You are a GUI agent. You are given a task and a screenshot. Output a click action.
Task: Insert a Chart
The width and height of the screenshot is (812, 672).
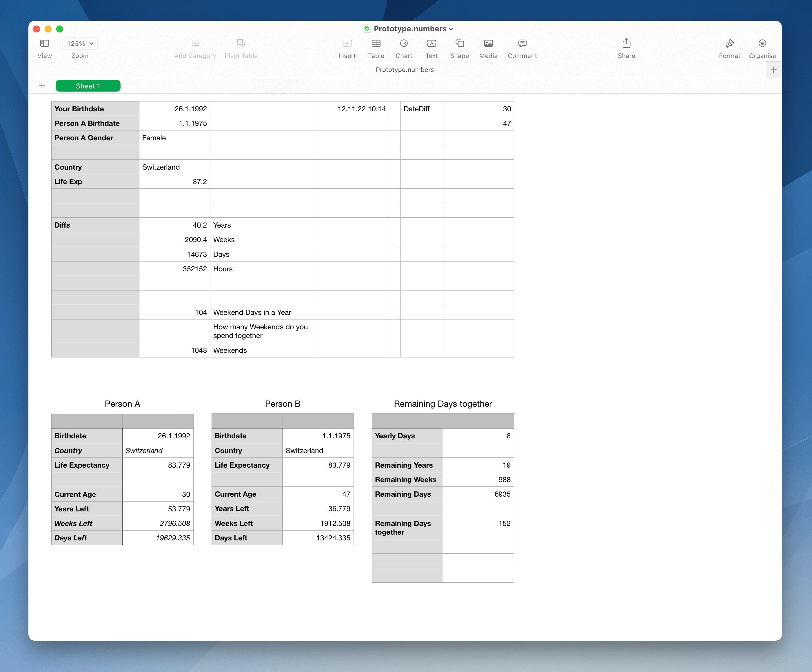click(x=404, y=48)
